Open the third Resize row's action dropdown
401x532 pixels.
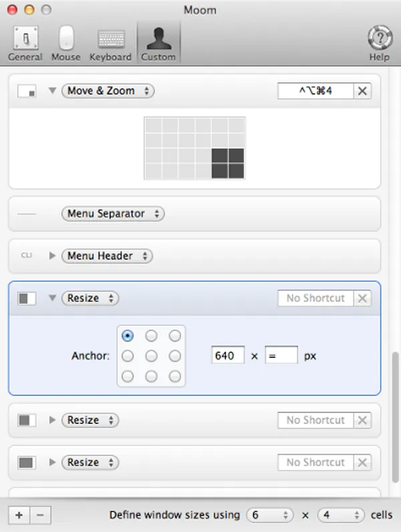tap(90, 463)
